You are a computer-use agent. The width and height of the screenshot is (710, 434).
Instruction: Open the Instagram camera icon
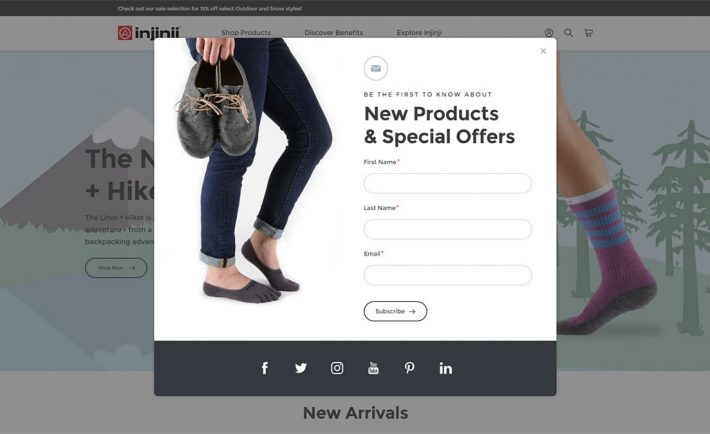(337, 368)
